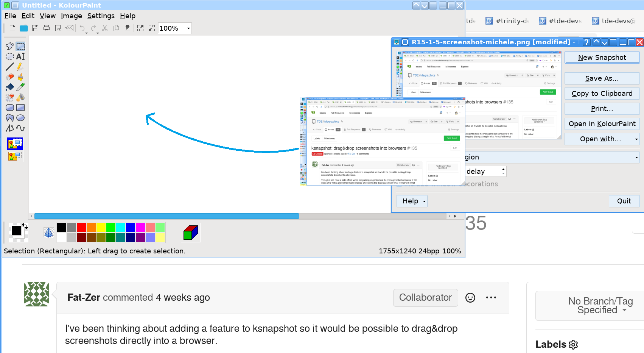The width and height of the screenshot is (644, 353).
Task: Open the View menu
Action: 48,16
